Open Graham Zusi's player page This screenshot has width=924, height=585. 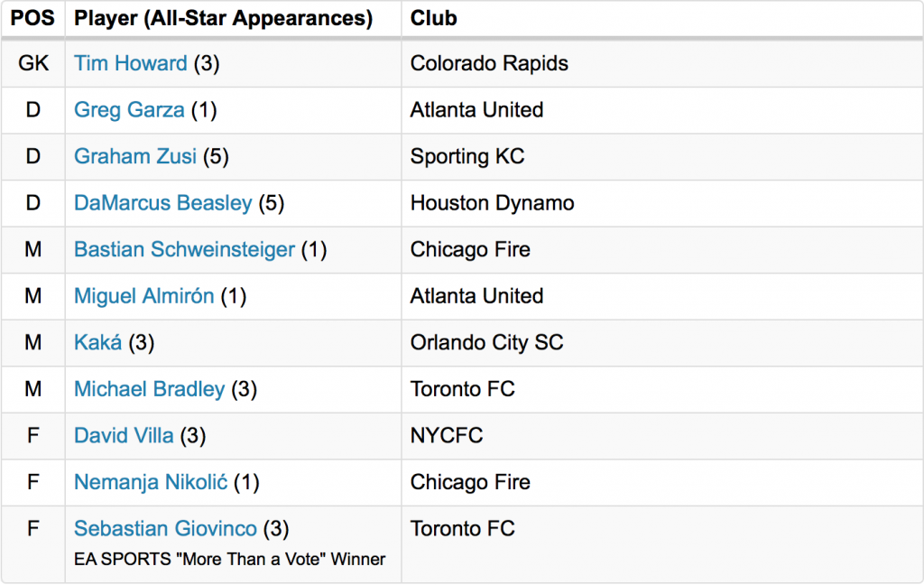pos(135,156)
